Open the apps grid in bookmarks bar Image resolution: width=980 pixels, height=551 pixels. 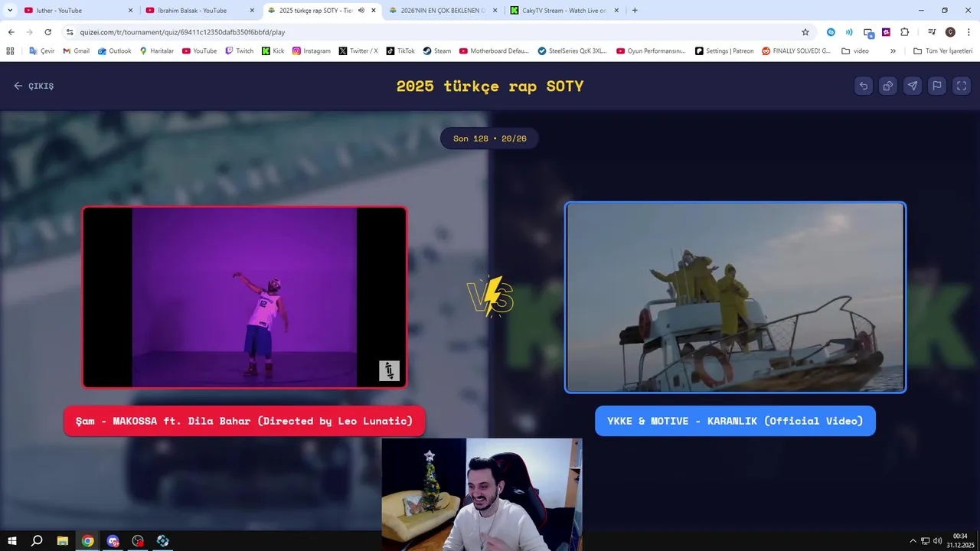[10, 51]
